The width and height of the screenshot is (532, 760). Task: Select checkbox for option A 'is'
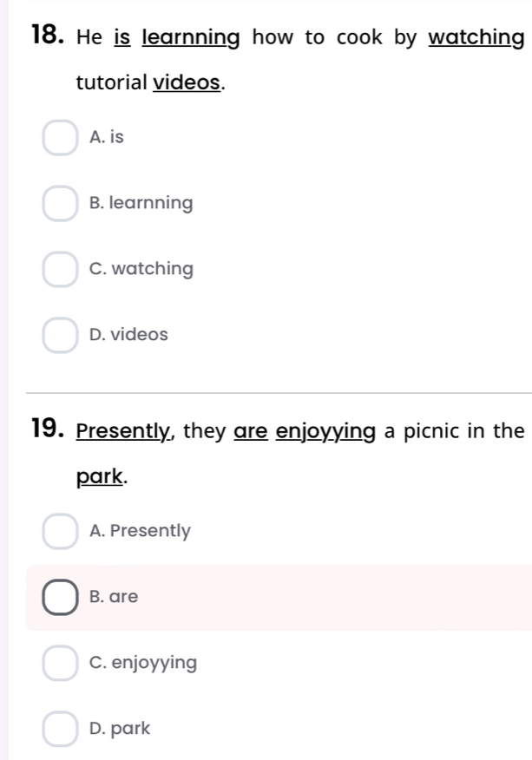click(x=60, y=138)
